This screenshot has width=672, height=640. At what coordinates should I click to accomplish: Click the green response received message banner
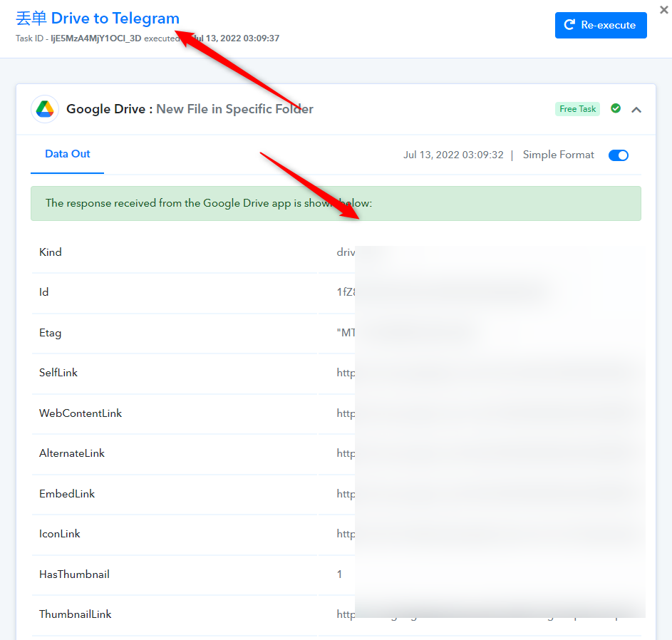tap(336, 204)
